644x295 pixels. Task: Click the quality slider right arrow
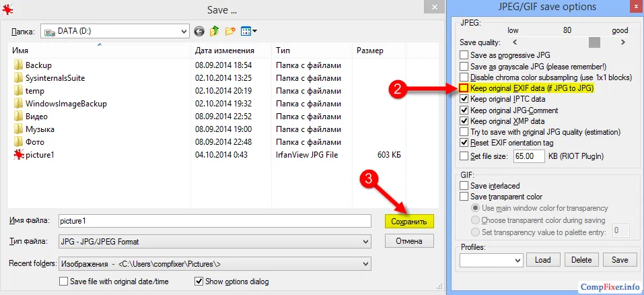[623, 42]
